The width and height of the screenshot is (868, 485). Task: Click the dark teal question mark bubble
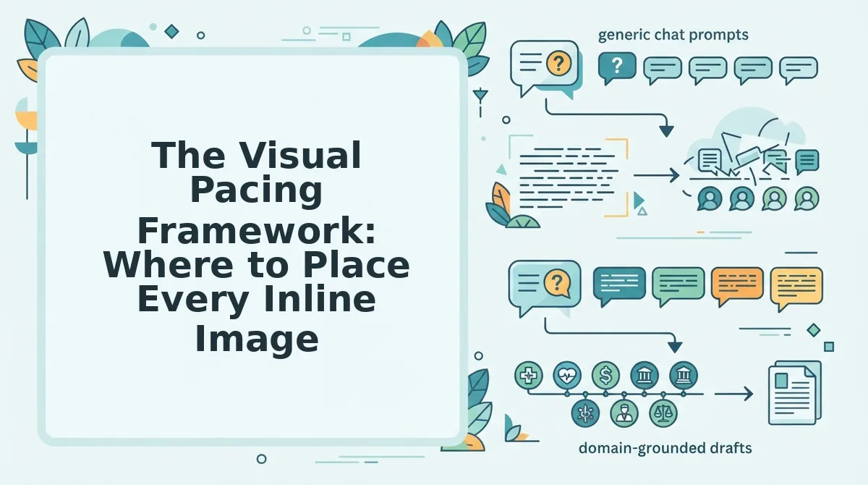point(616,68)
